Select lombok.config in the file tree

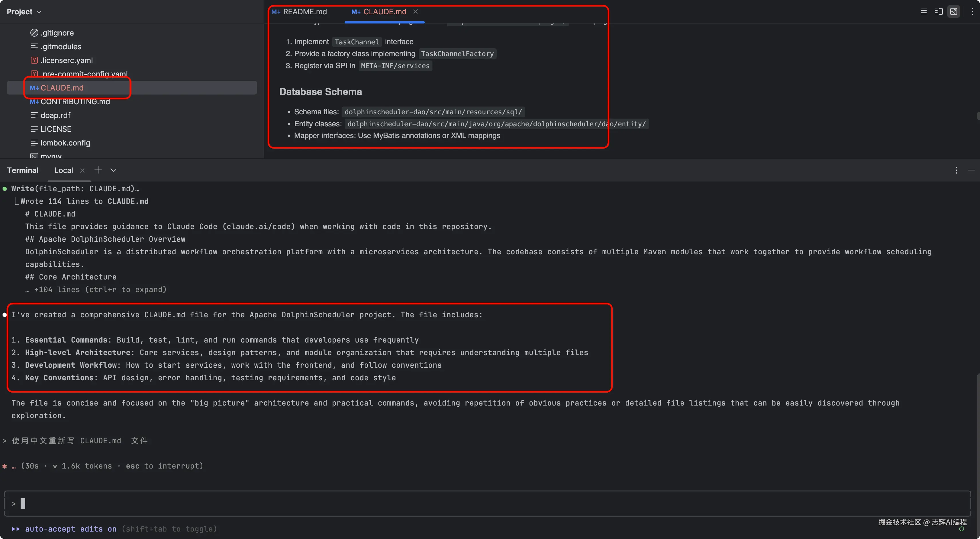coord(65,143)
